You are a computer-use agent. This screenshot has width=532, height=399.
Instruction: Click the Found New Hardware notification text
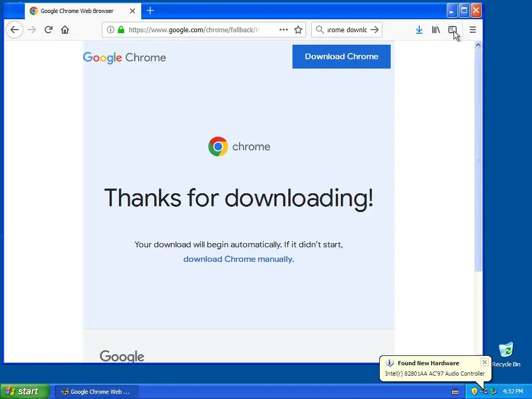[428, 363]
